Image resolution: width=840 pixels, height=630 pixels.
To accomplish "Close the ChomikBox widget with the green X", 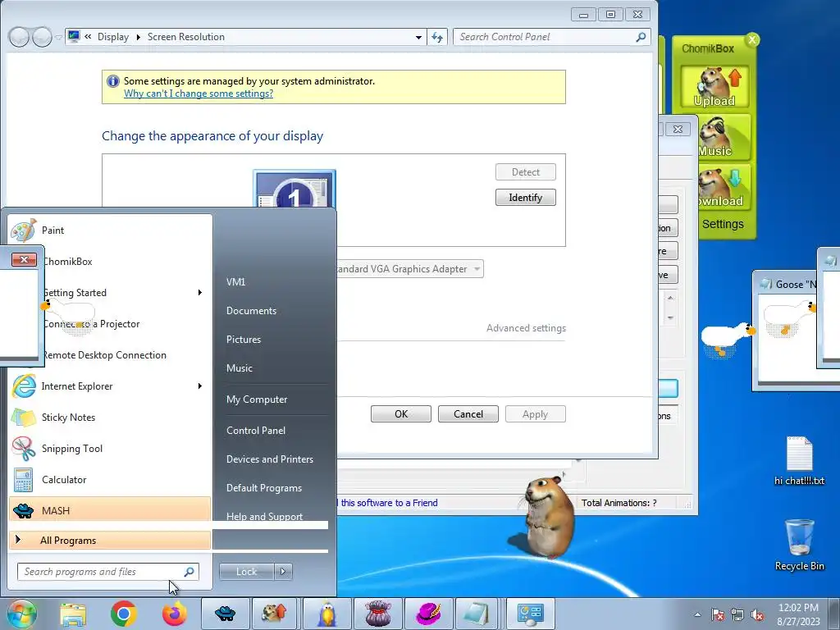I will point(753,39).
